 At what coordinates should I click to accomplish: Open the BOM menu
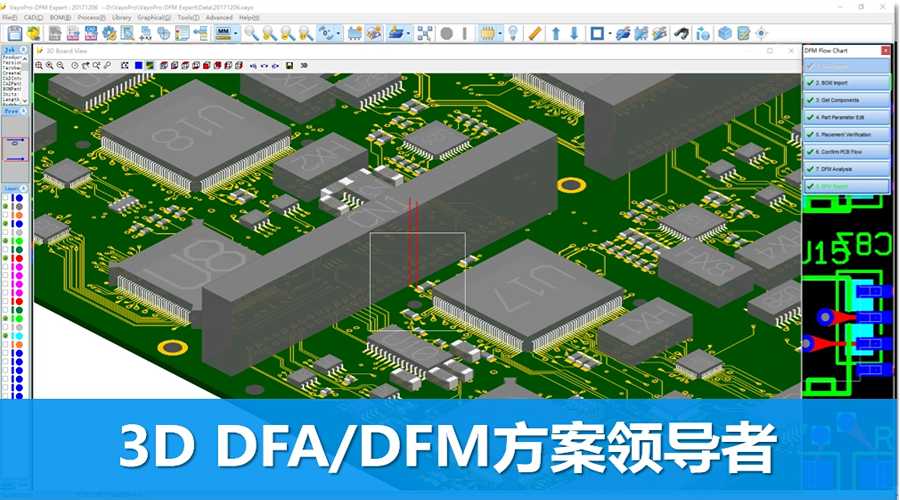[x=60, y=18]
